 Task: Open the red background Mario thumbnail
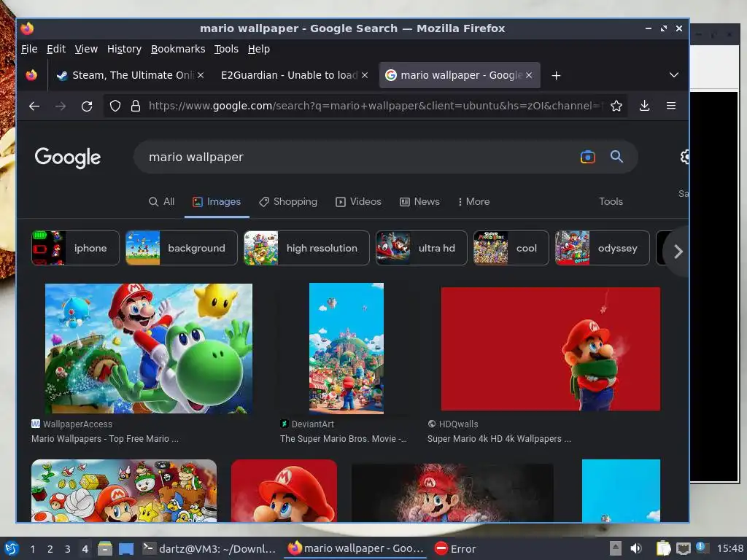pos(550,349)
